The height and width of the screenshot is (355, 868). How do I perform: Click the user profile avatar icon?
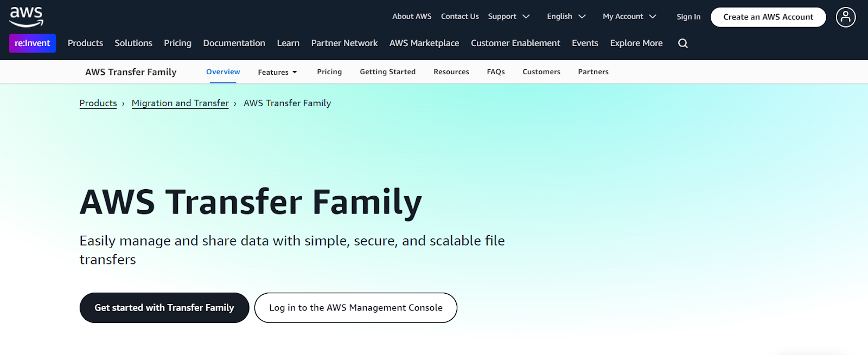pos(846,17)
